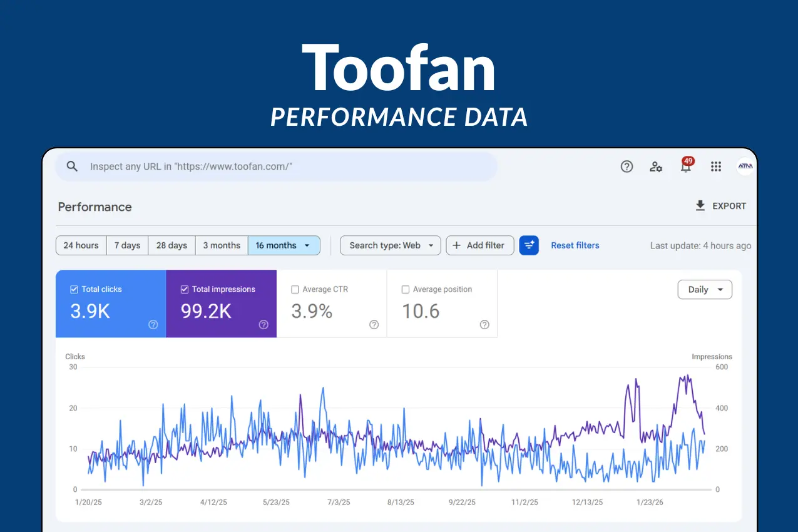Viewport: 798px width, 532px height.
Task: Enable the Average CTR metric
Action: point(295,289)
